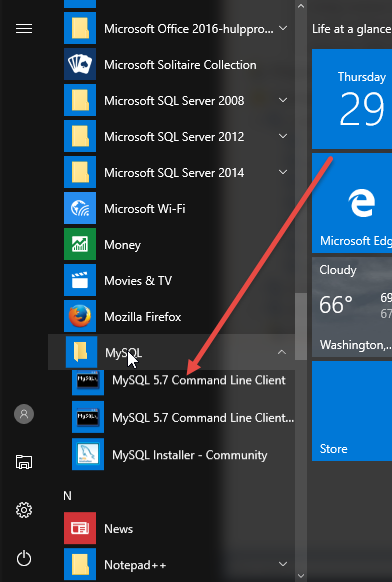Click the N letter section header
This screenshot has height=582, width=392.
[67, 496]
